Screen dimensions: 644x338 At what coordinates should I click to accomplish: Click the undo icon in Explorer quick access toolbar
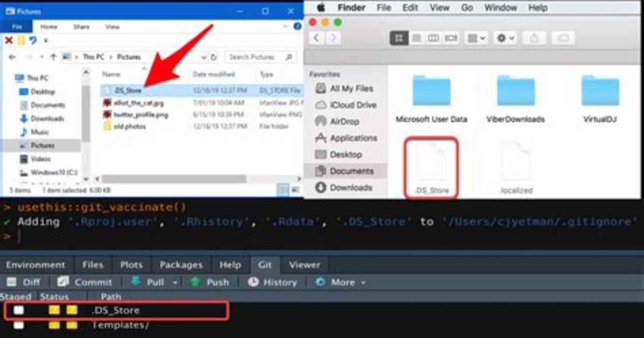[33, 40]
